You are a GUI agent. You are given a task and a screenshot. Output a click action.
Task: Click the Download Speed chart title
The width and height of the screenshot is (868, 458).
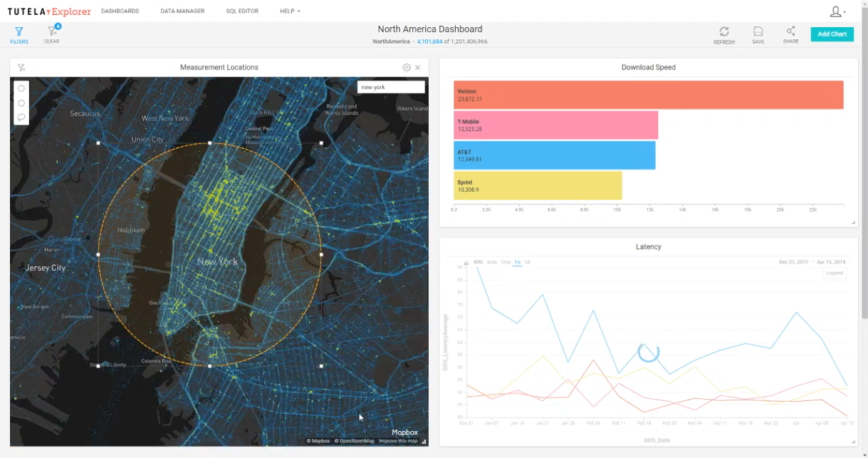click(649, 68)
